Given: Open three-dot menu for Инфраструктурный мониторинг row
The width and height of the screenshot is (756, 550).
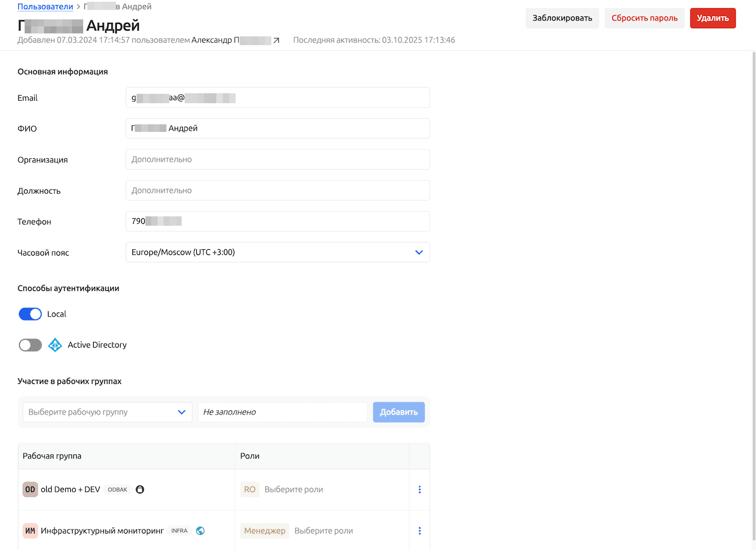Looking at the screenshot, I should [420, 531].
